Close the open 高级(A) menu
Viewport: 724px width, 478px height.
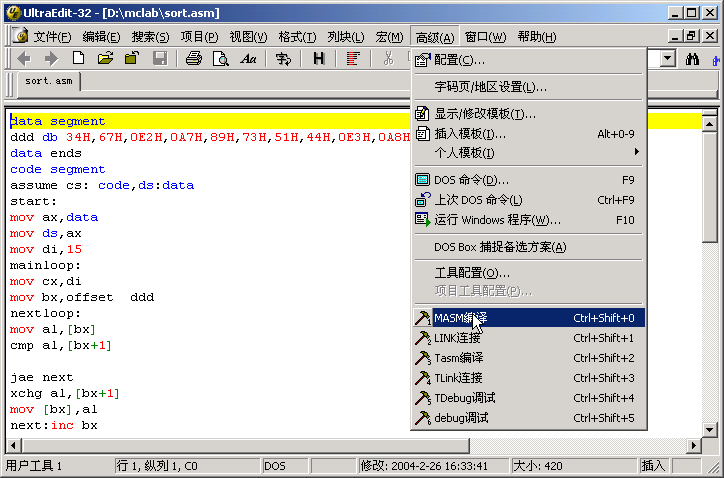coord(434,37)
